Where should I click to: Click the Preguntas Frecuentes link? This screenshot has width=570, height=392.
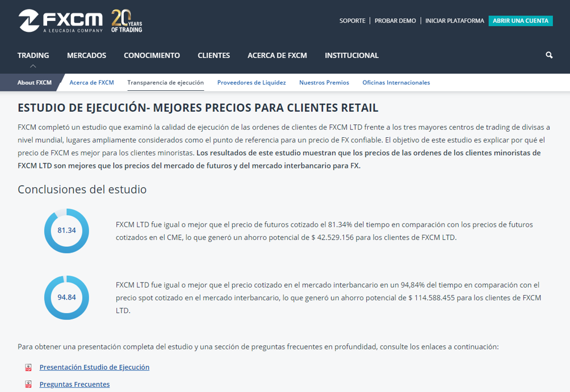pyautogui.click(x=74, y=385)
